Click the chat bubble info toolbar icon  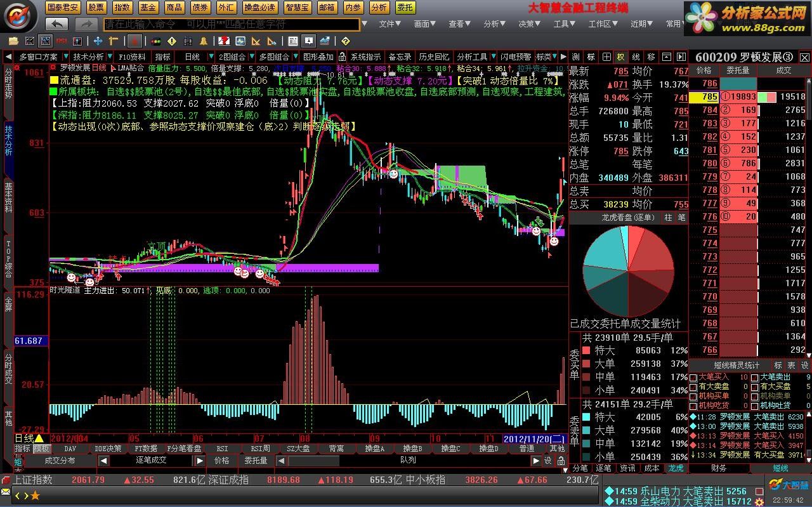tap(309, 41)
